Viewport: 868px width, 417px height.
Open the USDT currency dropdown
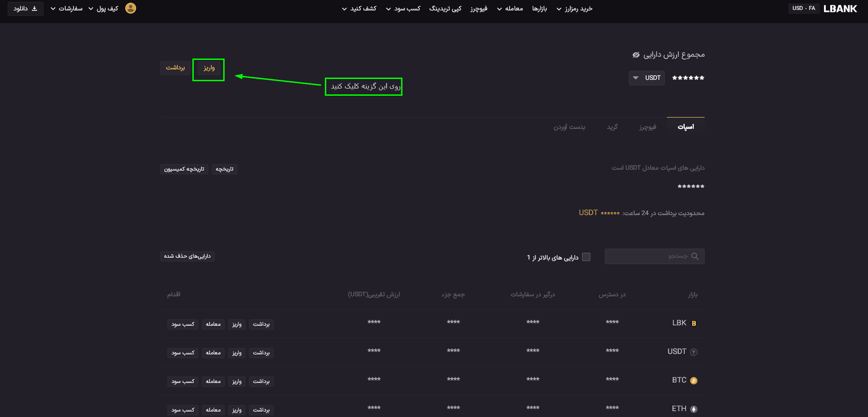[x=647, y=78]
